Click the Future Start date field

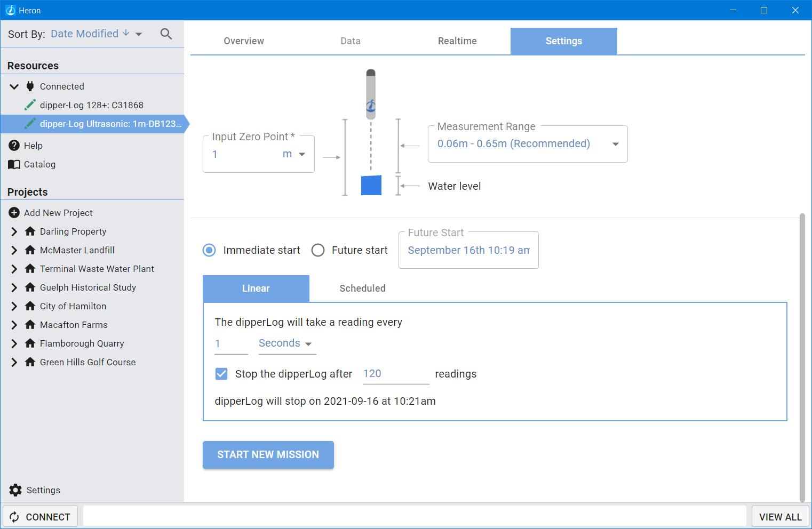pos(468,250)
